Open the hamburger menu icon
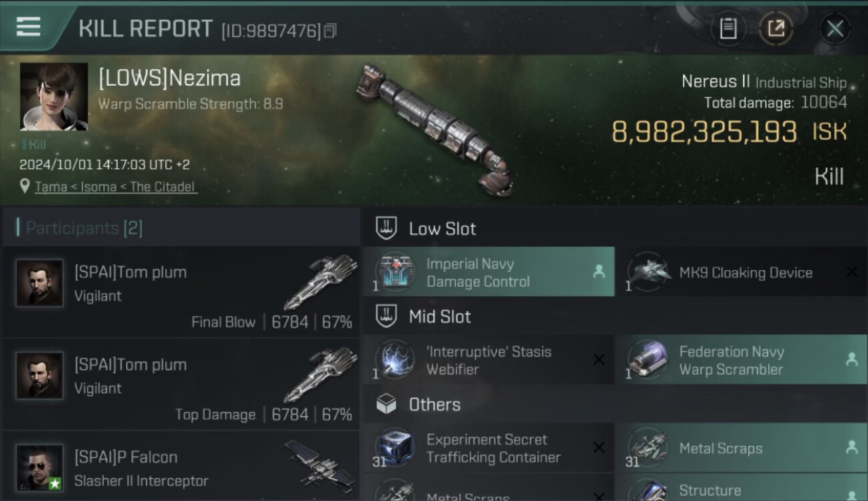Image resolution: width=868 pixels, height=501 pixels. (x=28, y=27)
